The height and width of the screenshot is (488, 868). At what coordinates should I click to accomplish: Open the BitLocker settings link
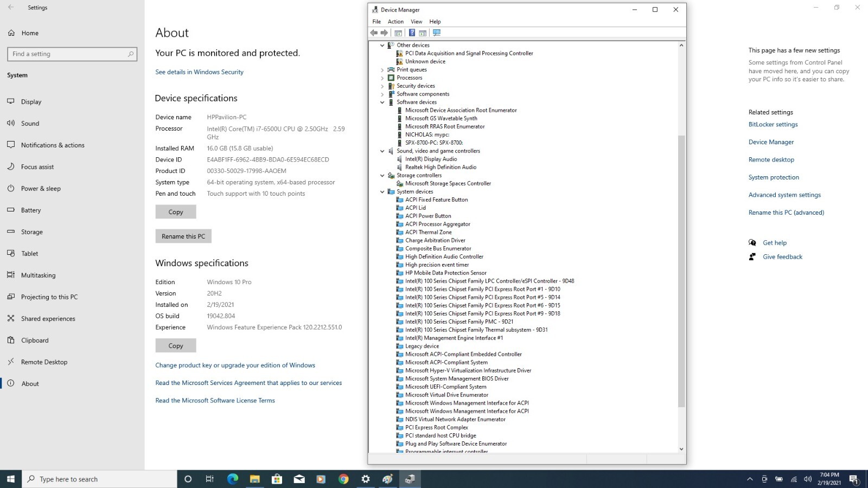click(773, 124)
